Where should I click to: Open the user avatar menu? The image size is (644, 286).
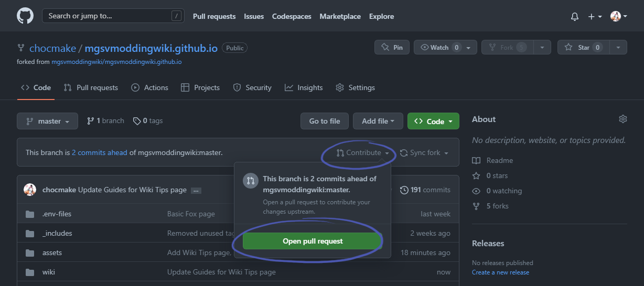coord(619,16)
